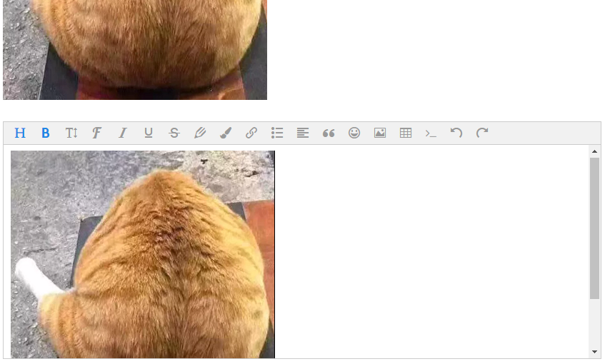Insert an image
The width and height of the screenshot is (605, 364).
(380, 133)
